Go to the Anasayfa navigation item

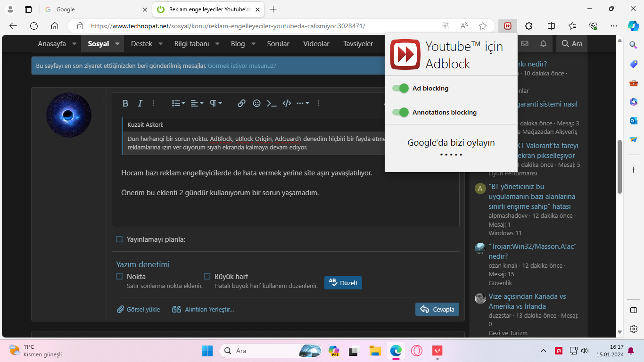tap(52, 44)
